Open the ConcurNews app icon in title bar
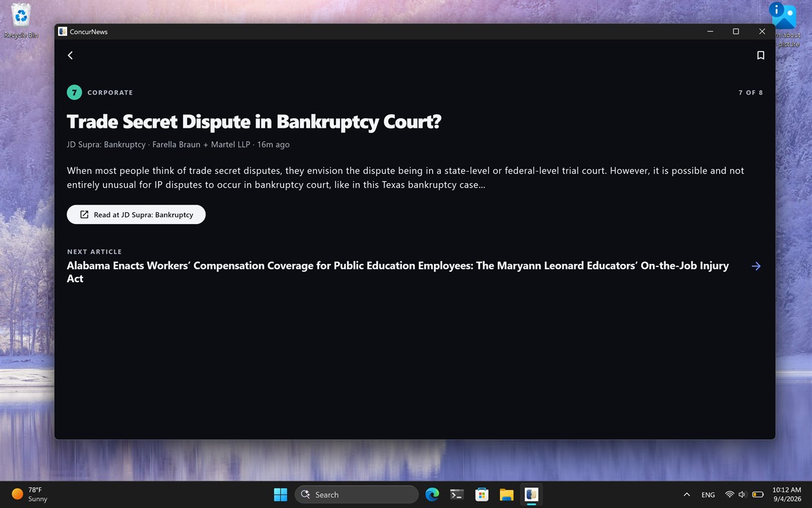Image resolution: width=812 pixels, height=508 pixels. click(63, 32)
